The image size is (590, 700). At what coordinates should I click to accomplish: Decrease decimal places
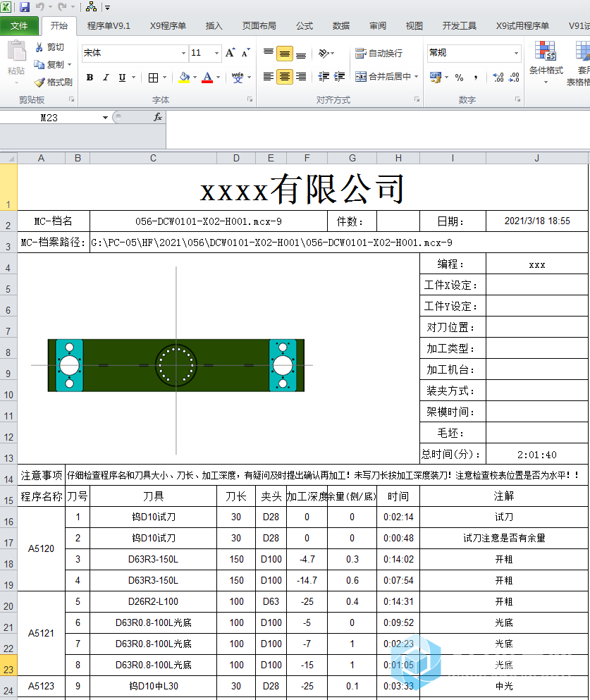tap(514, 78)
